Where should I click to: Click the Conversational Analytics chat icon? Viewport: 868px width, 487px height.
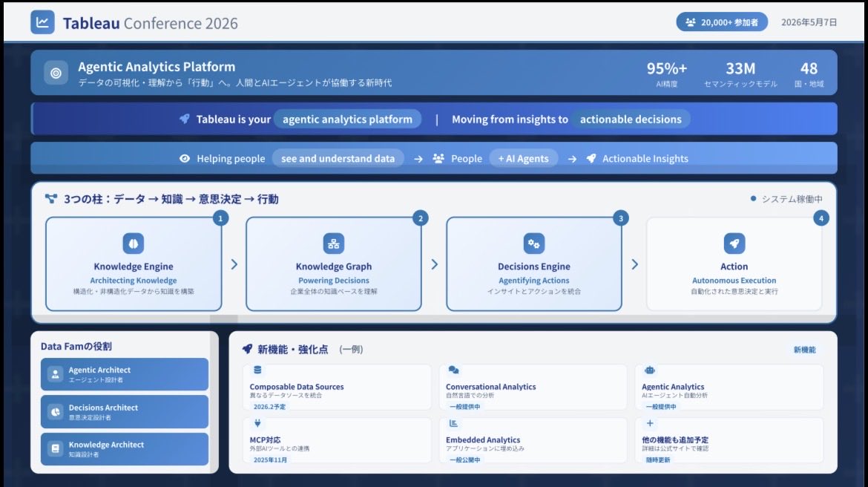[453, 370]
